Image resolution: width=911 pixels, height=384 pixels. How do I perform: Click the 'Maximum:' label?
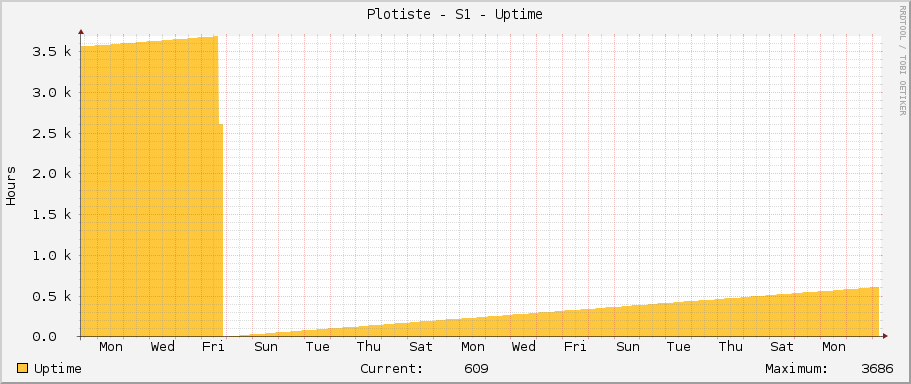pyautogui.click(x=797, y=369)
